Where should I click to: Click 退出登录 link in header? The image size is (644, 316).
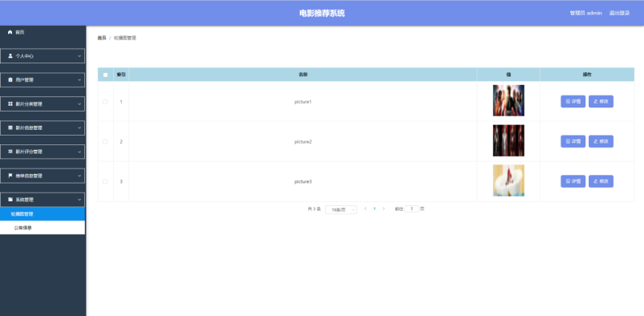pos(619,13)
